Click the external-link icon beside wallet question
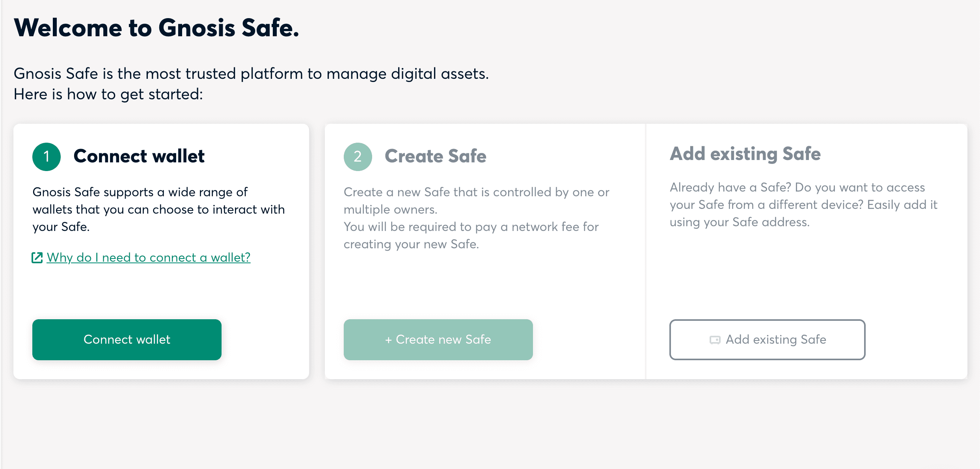The width and height of the screenshot is (980, 469). pos(37,258)
